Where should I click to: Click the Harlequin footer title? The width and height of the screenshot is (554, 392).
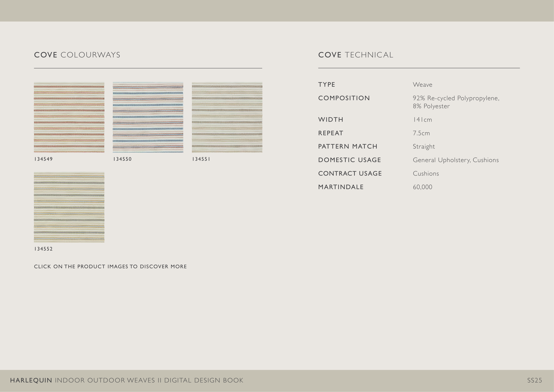(127, 380)
